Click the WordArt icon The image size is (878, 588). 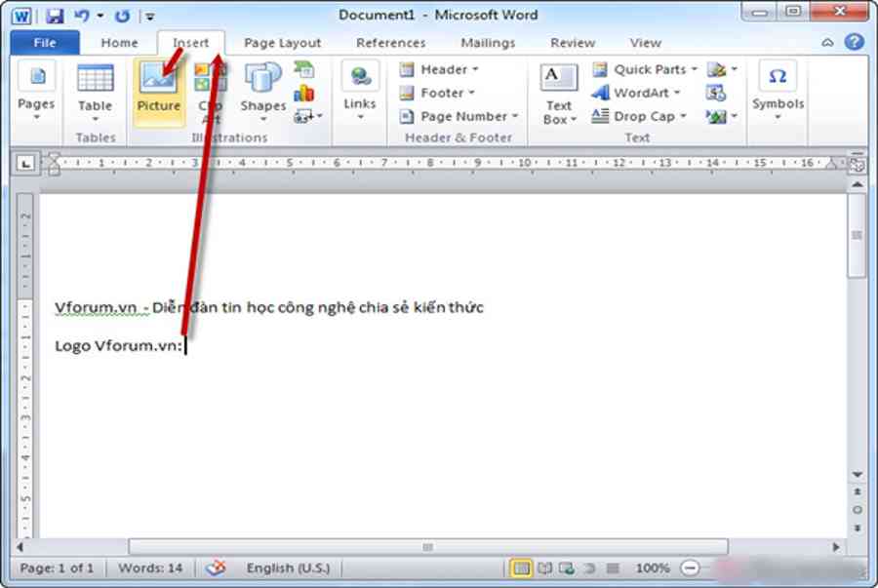tap(600, 93)
